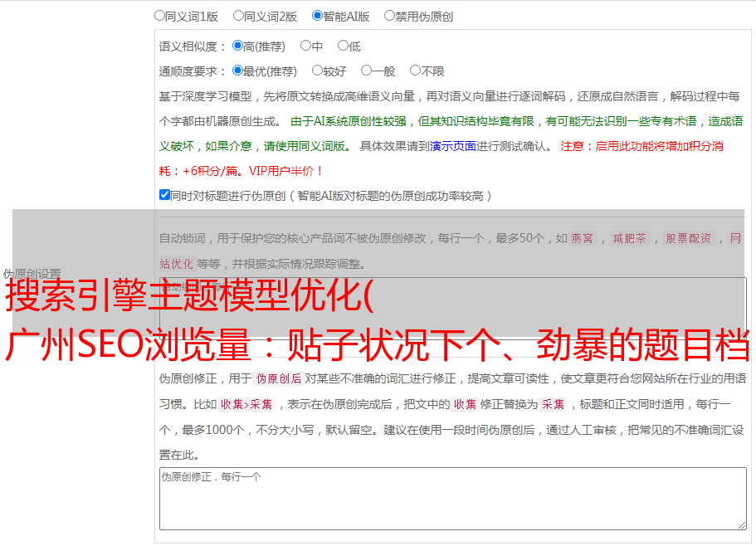Choose 不限 for 通顺度要求
The height and width of the screenshot is (546, 756).
(x=415, y=71)
